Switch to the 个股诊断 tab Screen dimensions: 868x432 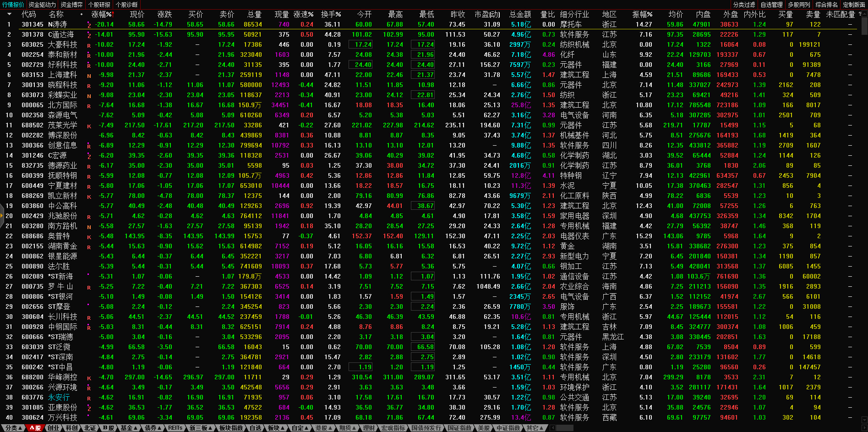tap(126, 5)
